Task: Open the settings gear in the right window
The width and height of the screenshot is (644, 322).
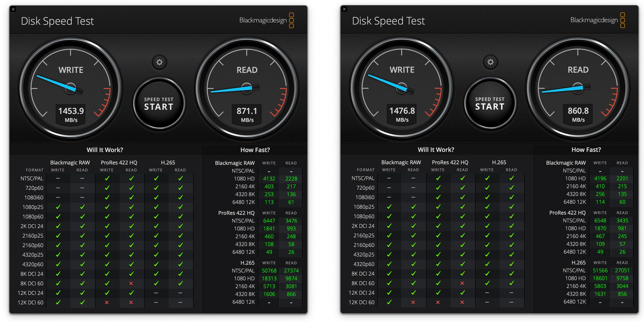Action: coord(490,62)
